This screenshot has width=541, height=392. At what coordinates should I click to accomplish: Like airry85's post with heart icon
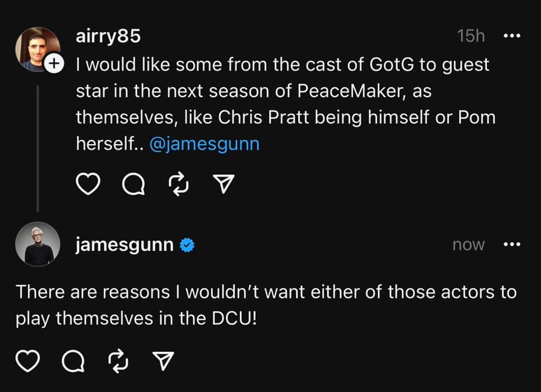click(x=87, y=185)
